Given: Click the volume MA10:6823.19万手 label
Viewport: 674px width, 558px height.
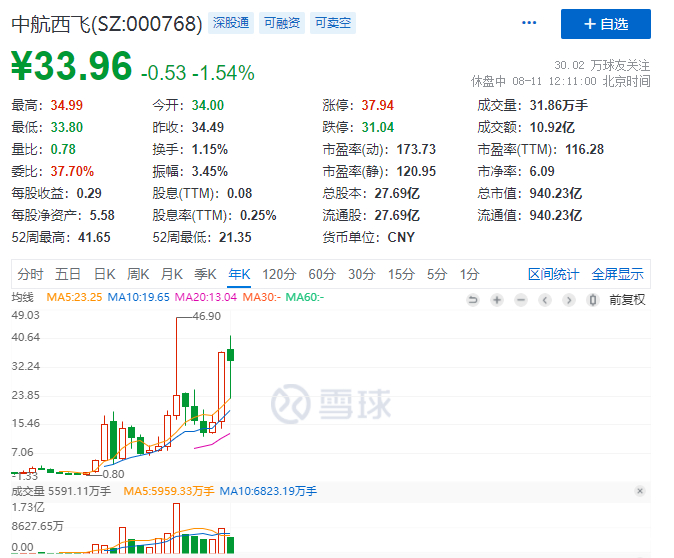Looking at the screenshot, I should (x=268, y=491).
